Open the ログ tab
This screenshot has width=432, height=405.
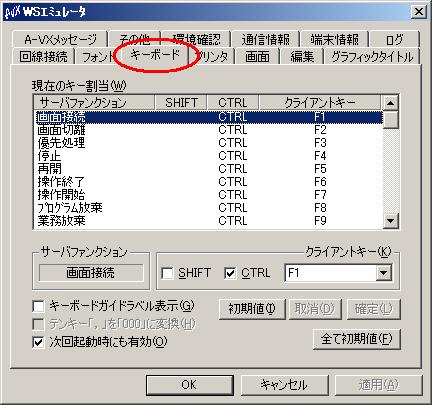coord(394,40)
